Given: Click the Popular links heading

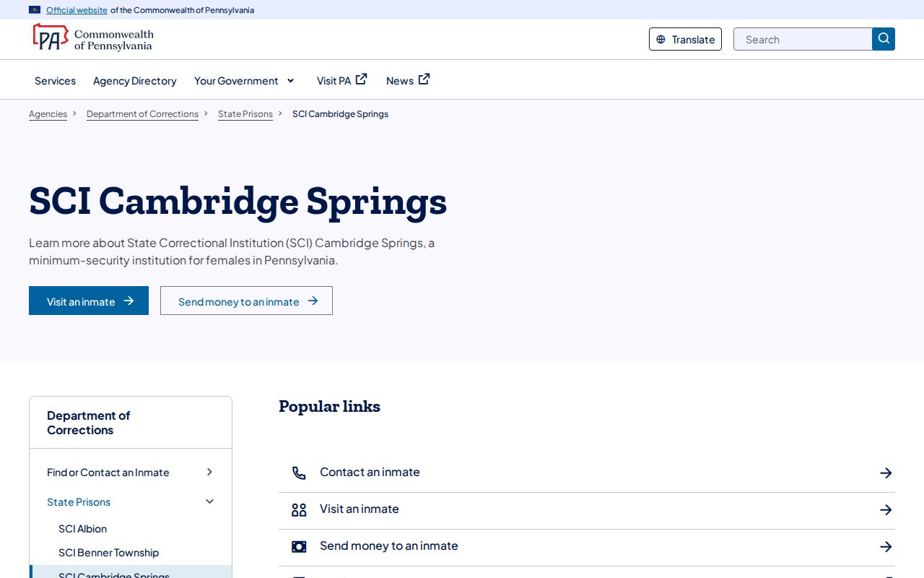Looking at the screenshot, I should point(329,407).
